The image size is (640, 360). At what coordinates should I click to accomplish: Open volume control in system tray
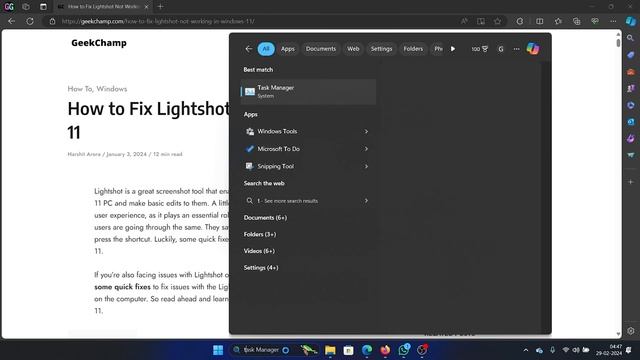[x=576, y=350]
